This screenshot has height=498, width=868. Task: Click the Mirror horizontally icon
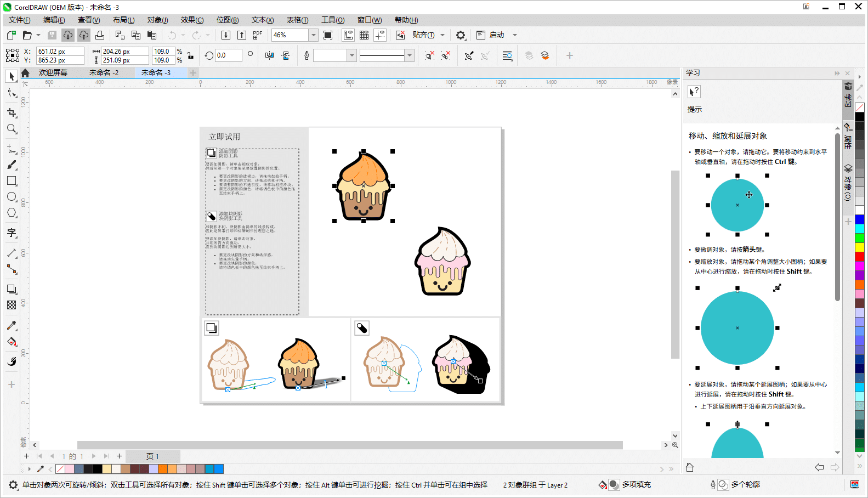click(269, 55)
